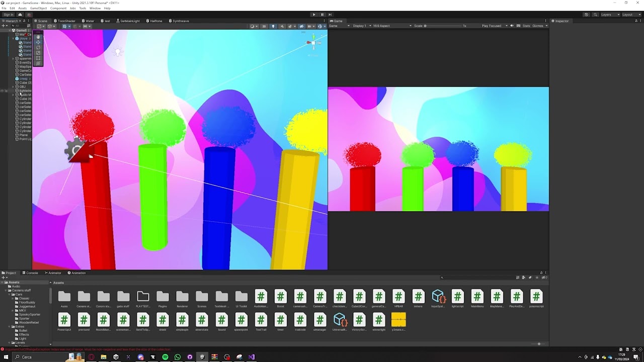Open Undo History icon
The image size is (644, 362).
(586, 15)
